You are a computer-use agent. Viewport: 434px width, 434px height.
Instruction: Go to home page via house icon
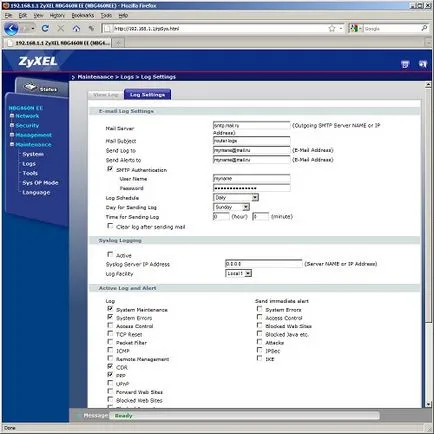(x=76, y=29)
